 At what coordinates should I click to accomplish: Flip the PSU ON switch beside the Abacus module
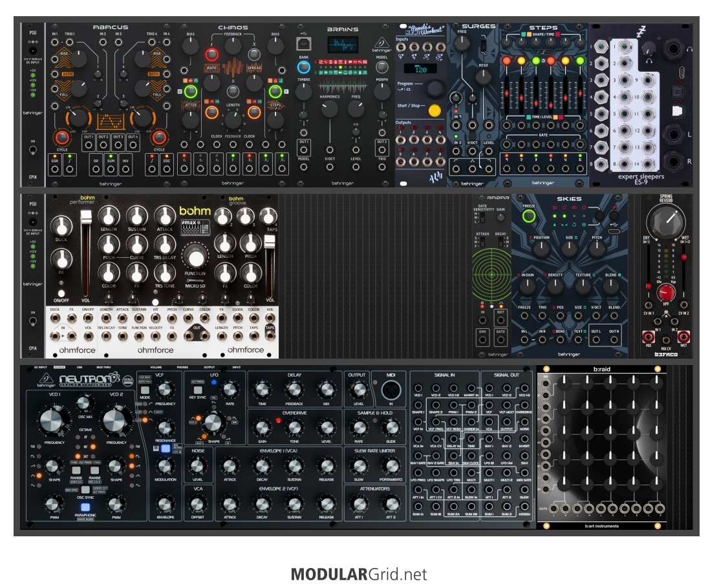tap(33, 150)
